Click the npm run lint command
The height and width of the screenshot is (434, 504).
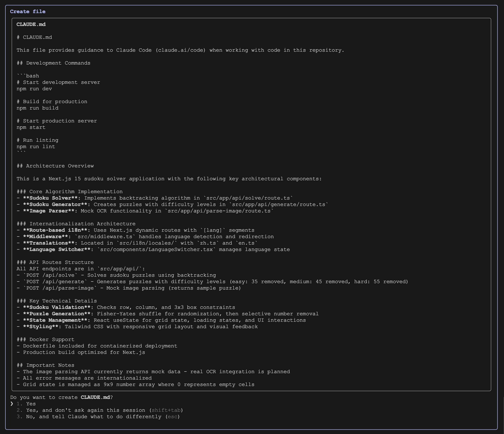click(x=36, y=147)
